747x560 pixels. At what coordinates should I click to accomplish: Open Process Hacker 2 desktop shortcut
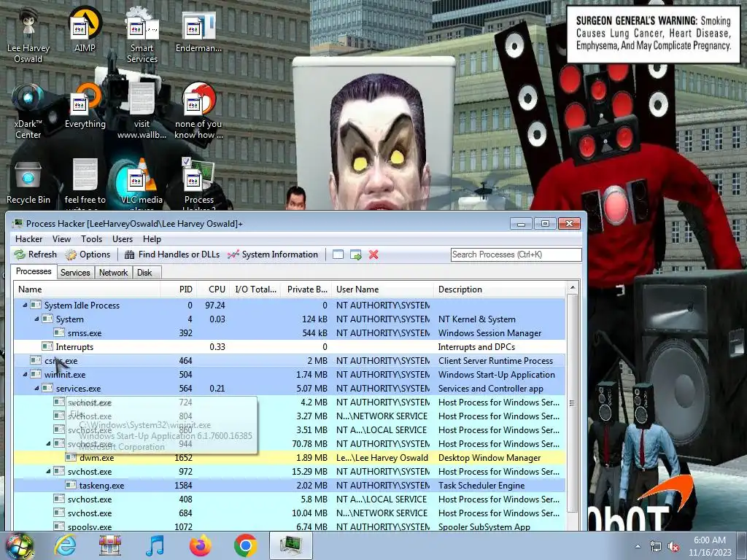pos(199,184)
